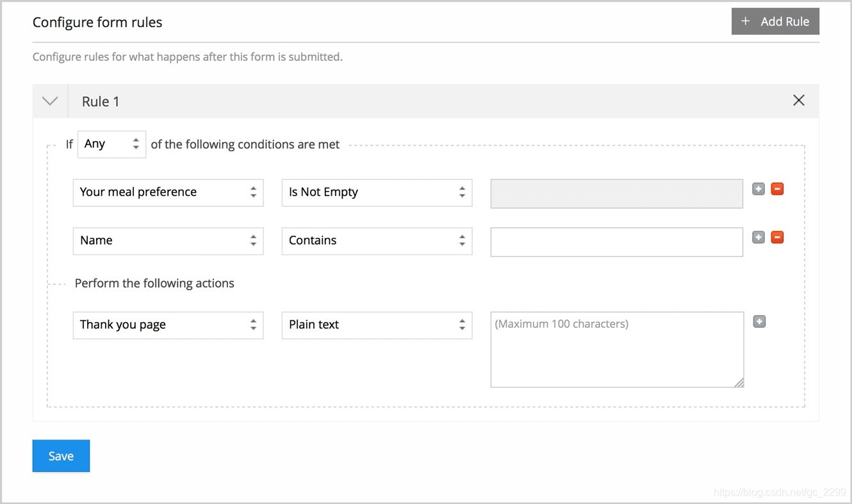Focus the Name contains value field
Screen dimensions: 852x504
[616, 242]
